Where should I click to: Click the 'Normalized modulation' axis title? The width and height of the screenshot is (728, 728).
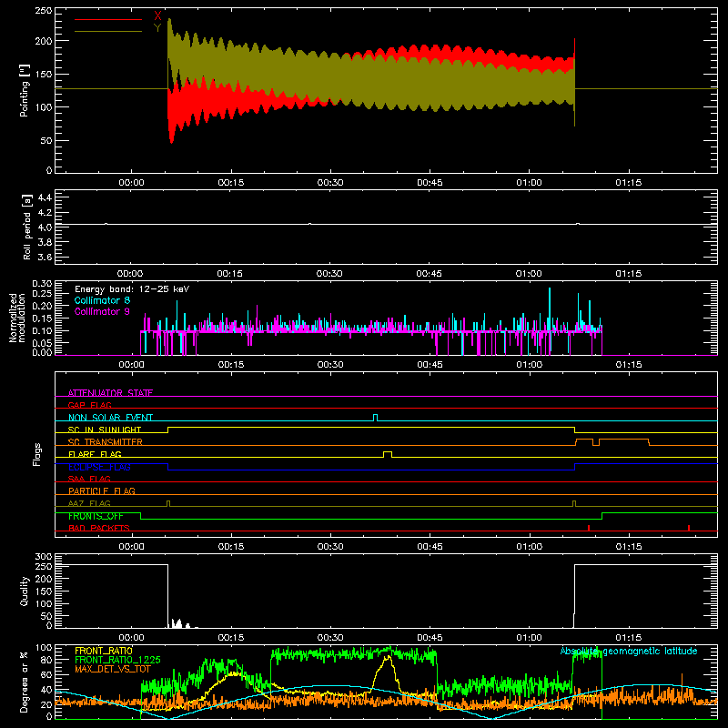click(x=17, y=318)
